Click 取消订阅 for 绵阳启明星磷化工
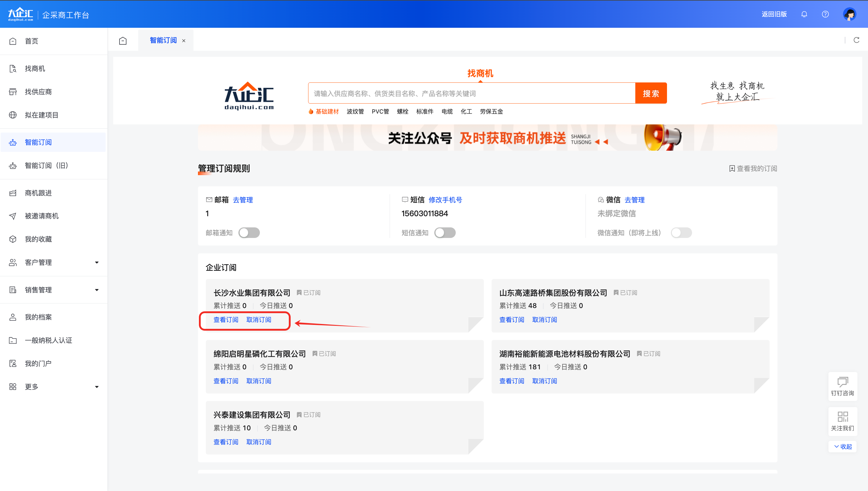Viewport: 868px width, 491px height. 258,381
